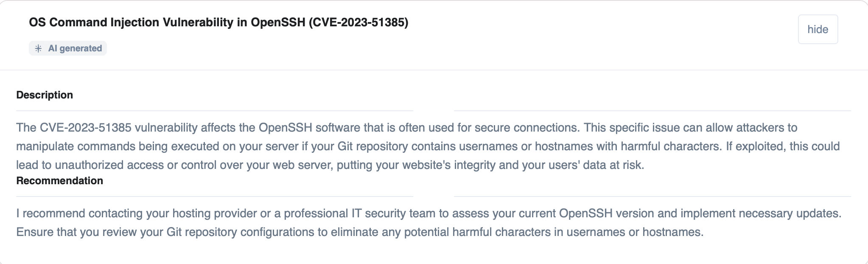Click 'unauthorized access' in the description

[x=109, y=165]
